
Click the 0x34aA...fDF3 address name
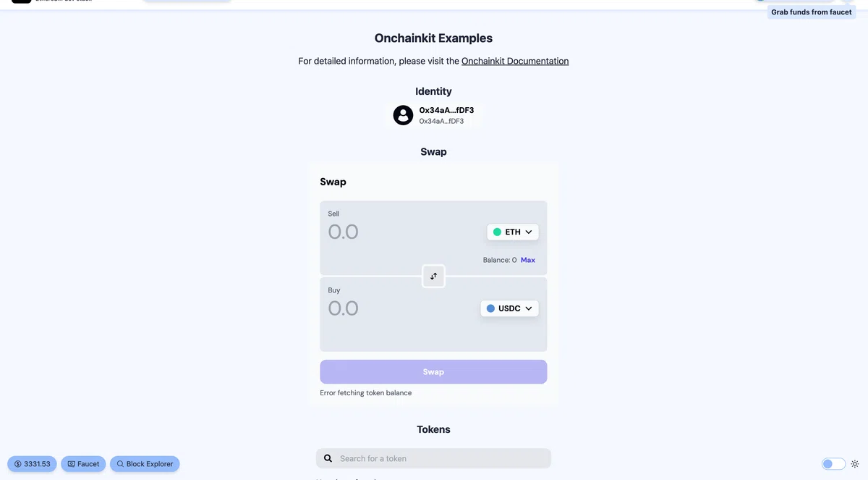(446, 110)
